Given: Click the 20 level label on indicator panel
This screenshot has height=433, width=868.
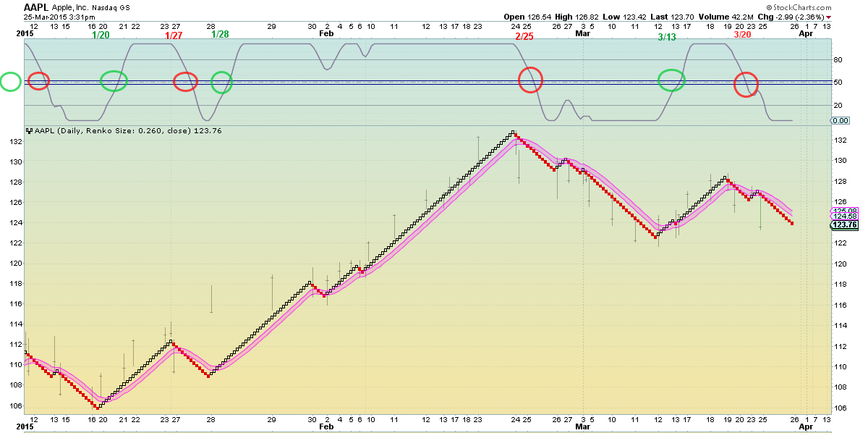Looking at the screenshot, I should click(x=838, y=106).
